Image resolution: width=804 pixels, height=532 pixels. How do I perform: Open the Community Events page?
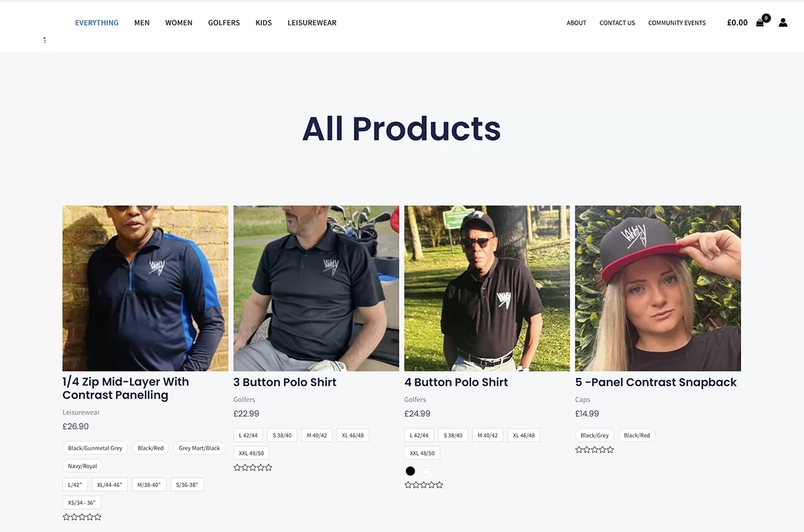677,23
